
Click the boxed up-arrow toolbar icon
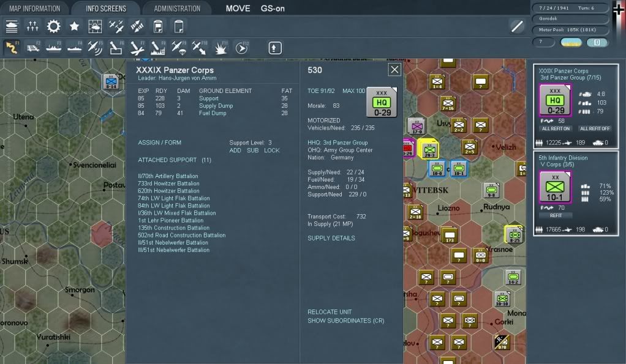274,48
